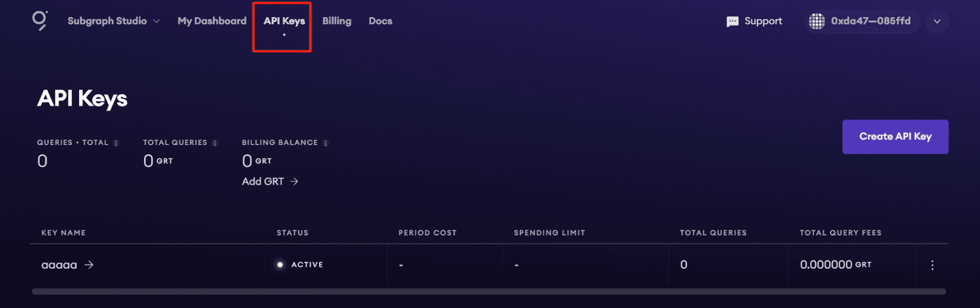
Task: Click the wallet avatar icon
Action: point(816,21)
